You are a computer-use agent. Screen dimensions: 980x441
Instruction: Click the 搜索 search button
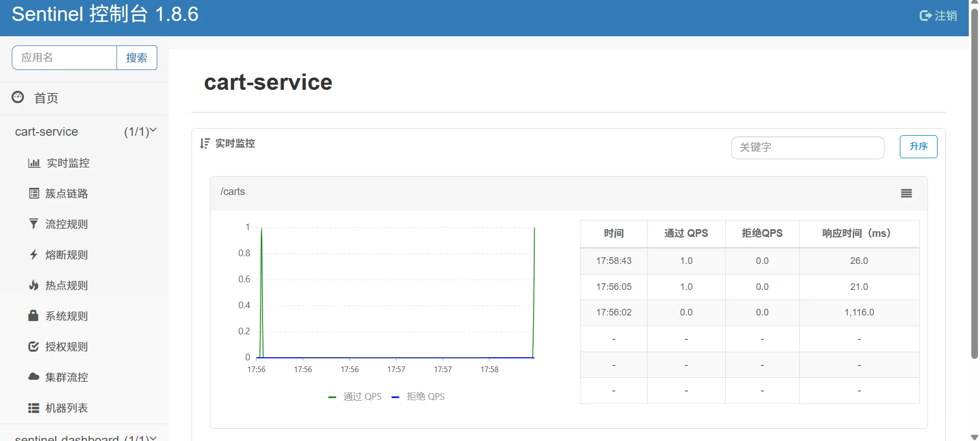137,58
